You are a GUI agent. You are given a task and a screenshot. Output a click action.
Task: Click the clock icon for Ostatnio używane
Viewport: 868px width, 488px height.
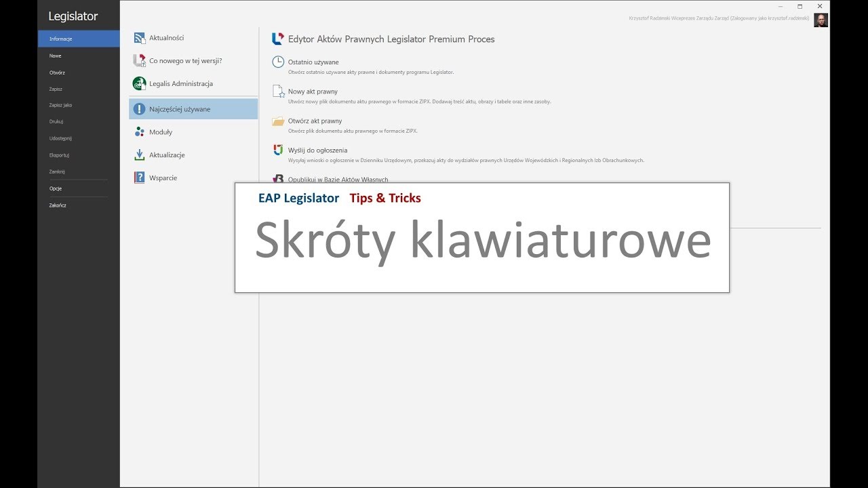point(278,62)
